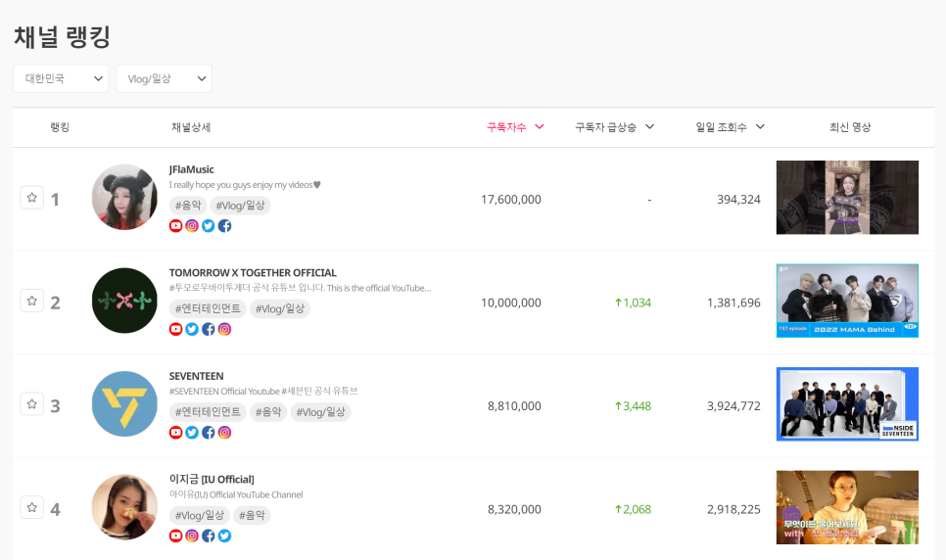Screen dimensions: 946x560
Task: Select the #음악 tag under JFlaMusic
Action: click(187, 206)
